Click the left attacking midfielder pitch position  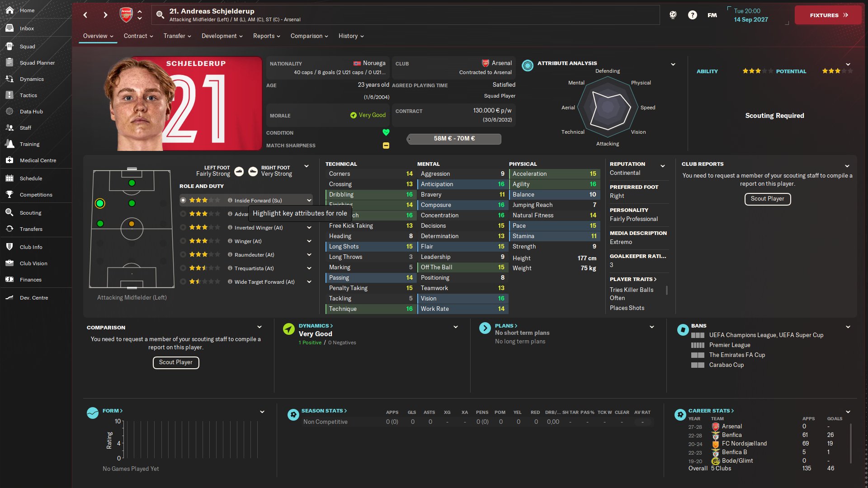[x=100, y=203]
